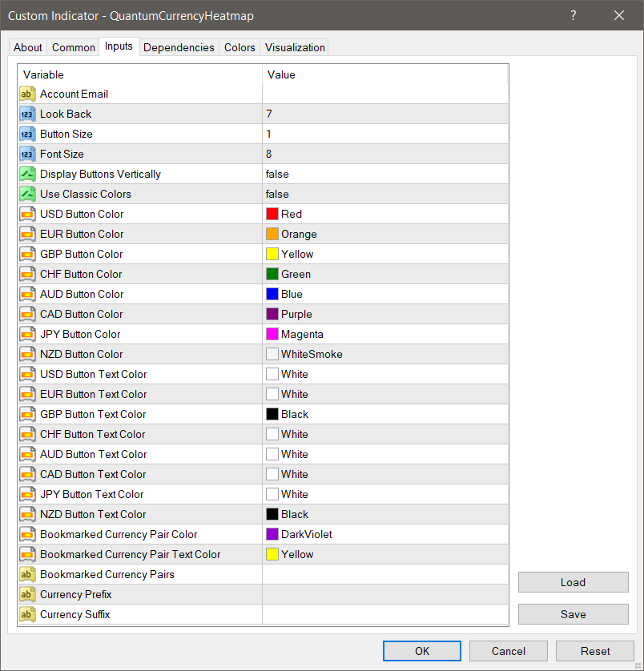Confirm settings with the OK button
The height and width of the screenshot is (671, 644).
tap(422, 651)
